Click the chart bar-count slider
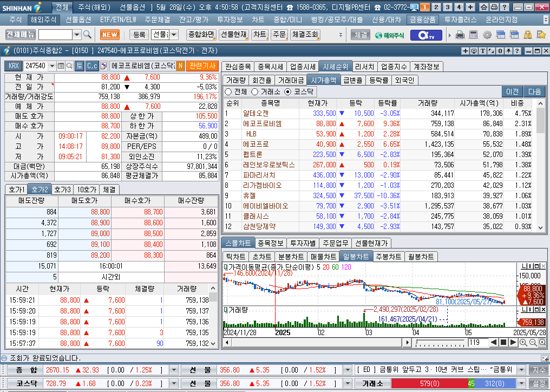Screen dimensions: 550x392 [440, 343]
